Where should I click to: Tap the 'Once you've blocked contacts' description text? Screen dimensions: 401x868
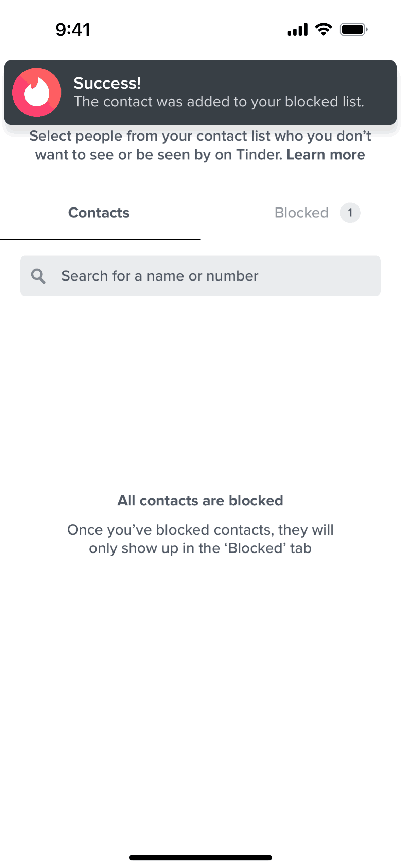[x=200, y=539]
